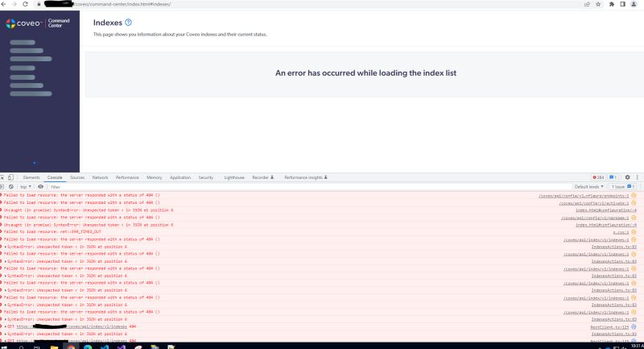Viewport: 644px width, 349px height.
Task: Toggle the console live expression eye icon
Action: [41, 187]
